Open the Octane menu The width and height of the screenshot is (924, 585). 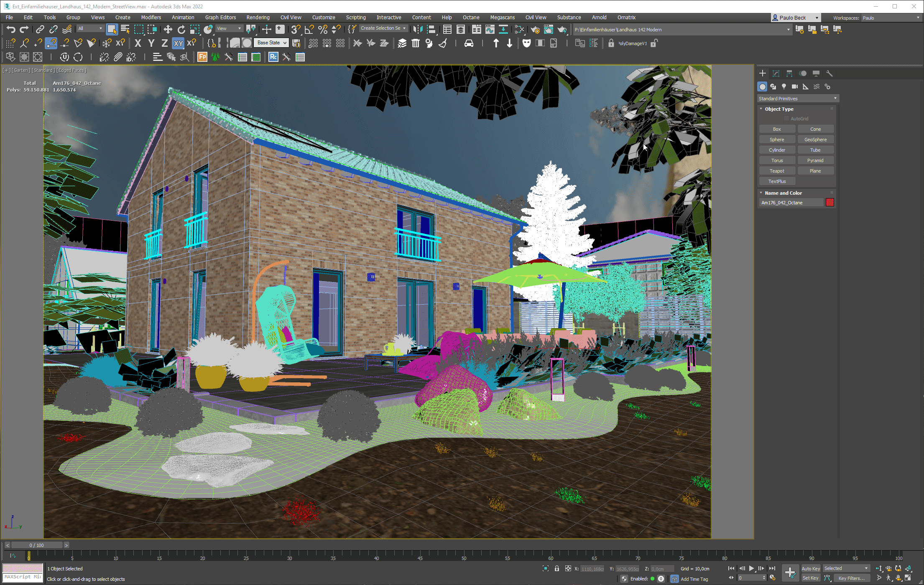[471, 18]
